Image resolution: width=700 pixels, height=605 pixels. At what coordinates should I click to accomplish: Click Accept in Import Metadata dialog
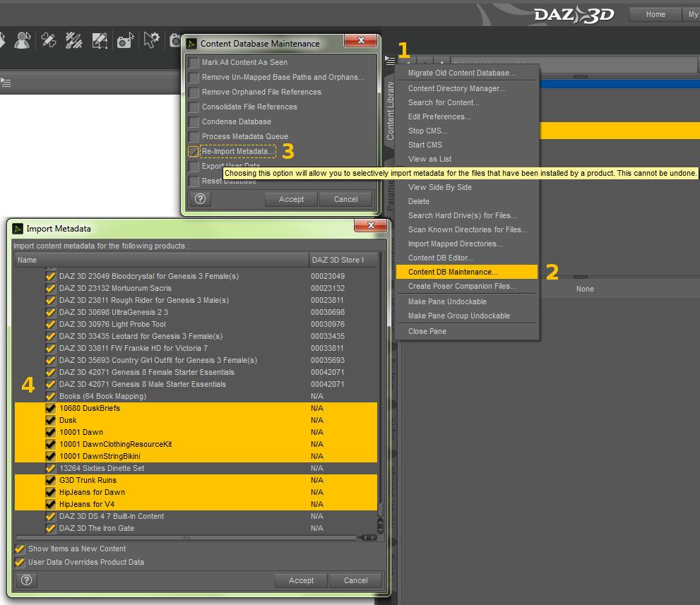click(301, 580)
